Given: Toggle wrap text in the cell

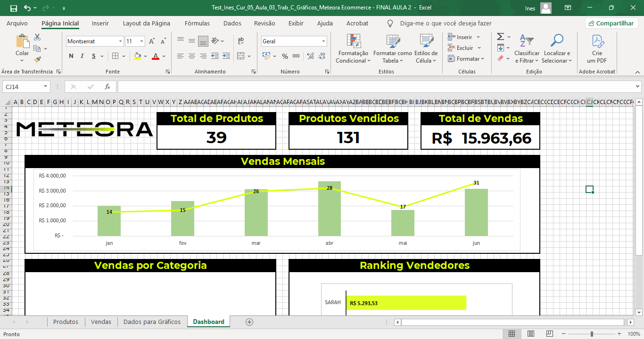Looking at the screenshot, I should pos(240,41).
